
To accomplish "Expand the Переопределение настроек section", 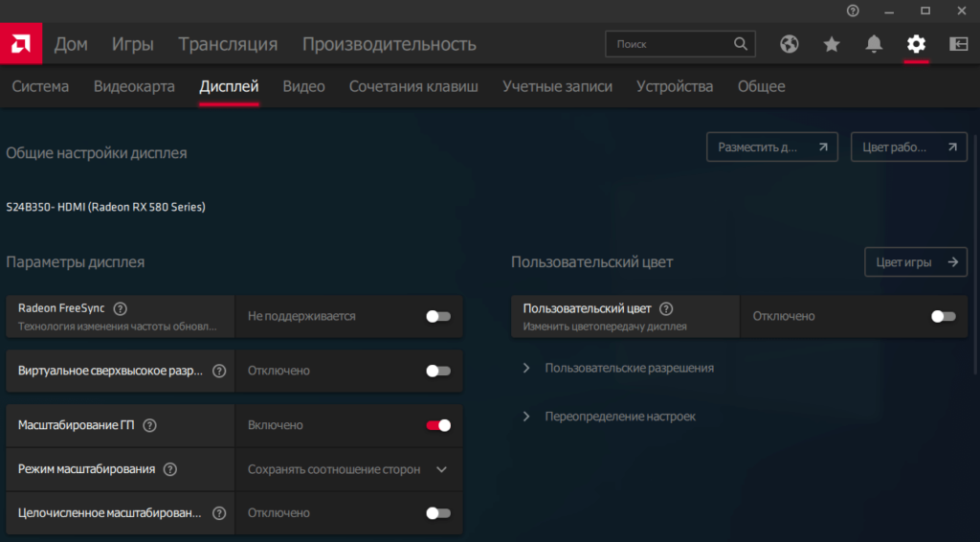I will click(619, 417).
